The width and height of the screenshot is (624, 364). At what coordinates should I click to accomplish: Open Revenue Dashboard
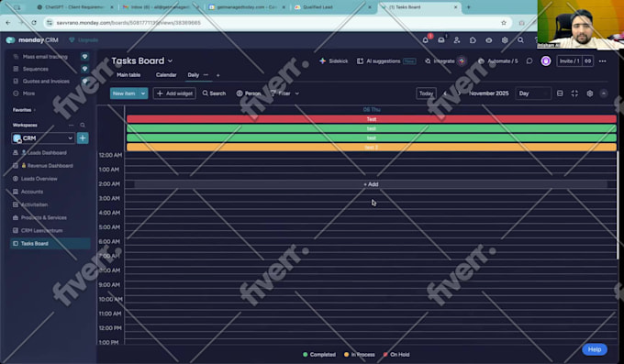[x=50, y=165]
